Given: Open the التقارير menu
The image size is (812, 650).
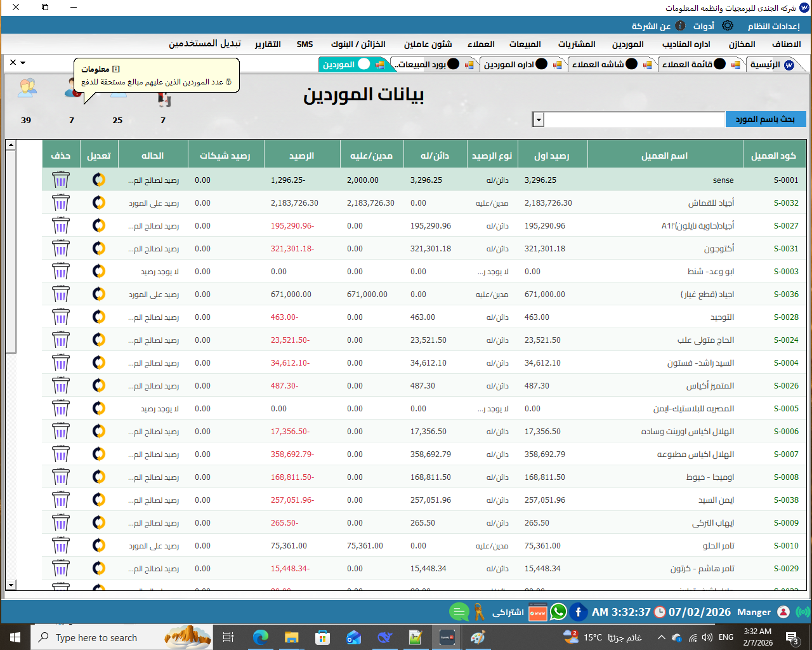Looking at the screenshot, I should tap(268, 44).
